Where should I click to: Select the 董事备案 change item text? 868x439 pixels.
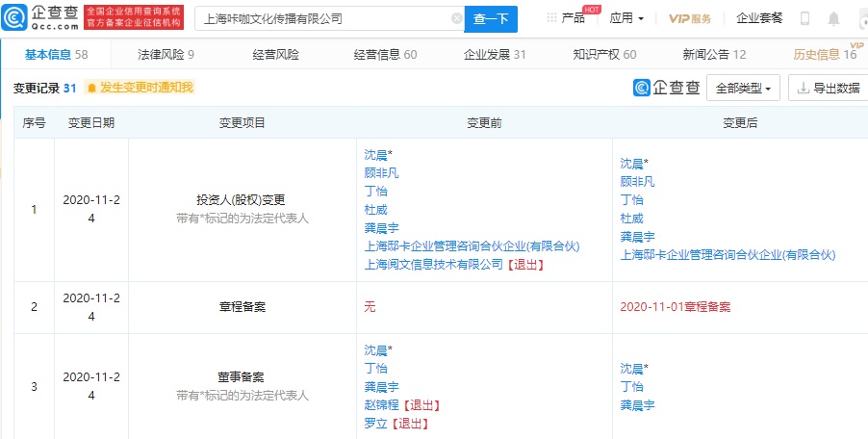pyautogui.click(x=242, y=377)
